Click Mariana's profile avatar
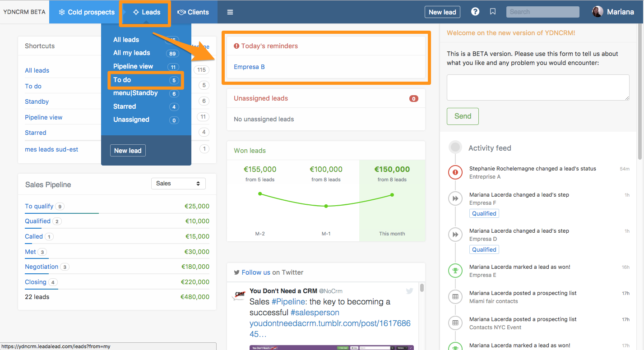The image size is (644, 350). pyautogui.click(x=598, y=12)
